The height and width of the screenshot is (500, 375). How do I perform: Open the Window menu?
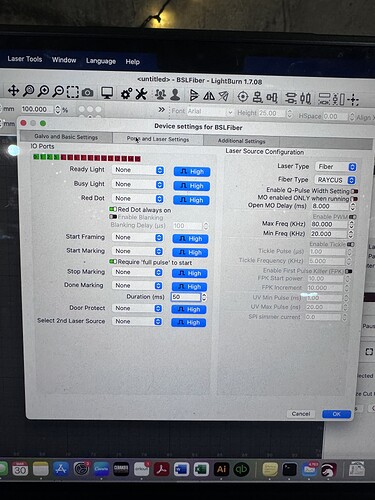[x=64, y=60]
